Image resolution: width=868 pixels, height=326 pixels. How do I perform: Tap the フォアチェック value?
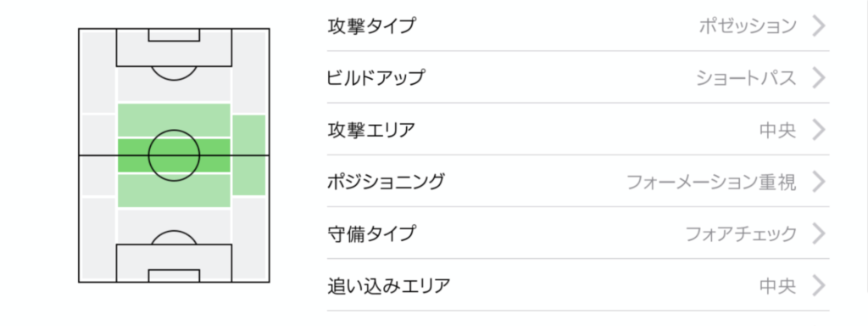point(741,234)
